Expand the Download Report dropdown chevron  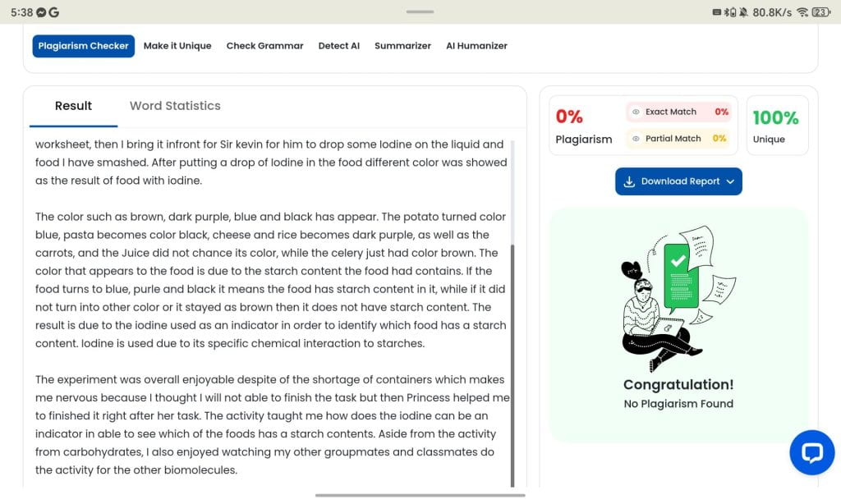[730, 181]
